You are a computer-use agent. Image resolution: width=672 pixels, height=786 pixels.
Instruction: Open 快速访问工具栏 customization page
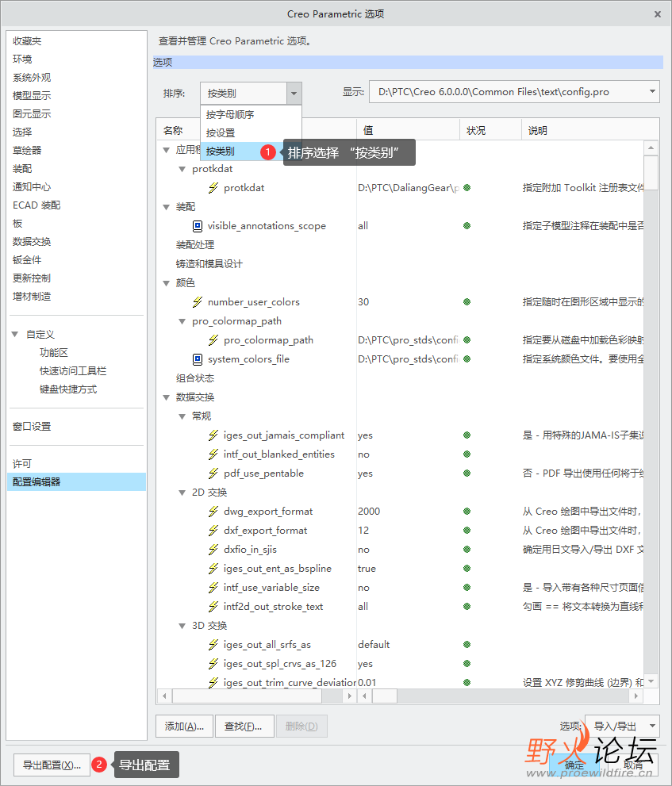point(73,371)
